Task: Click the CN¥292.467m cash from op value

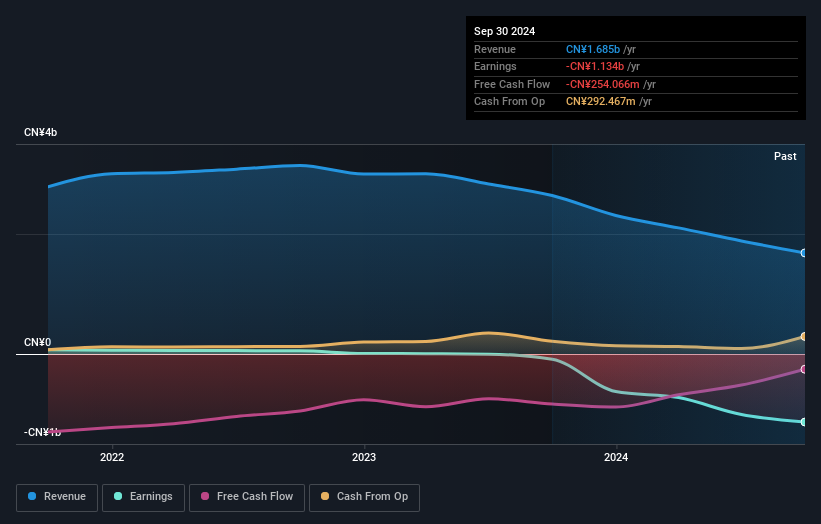Action: click(x=601, y=102)
